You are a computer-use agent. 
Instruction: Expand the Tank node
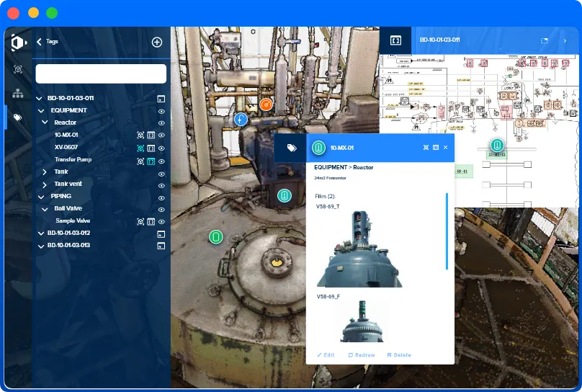[x=45, y=172]
